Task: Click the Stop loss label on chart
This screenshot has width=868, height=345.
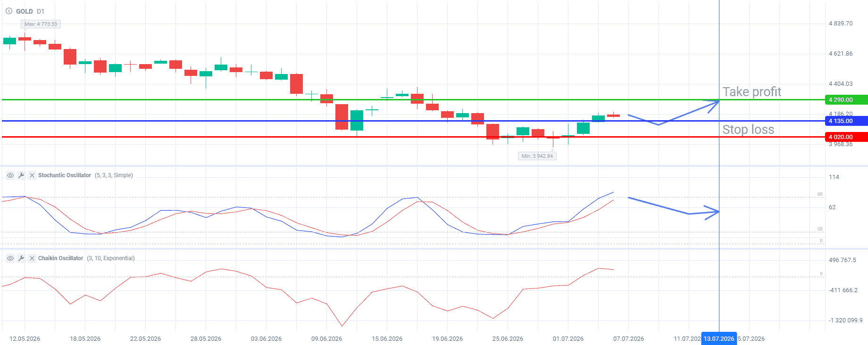Action: coord(748,130)
